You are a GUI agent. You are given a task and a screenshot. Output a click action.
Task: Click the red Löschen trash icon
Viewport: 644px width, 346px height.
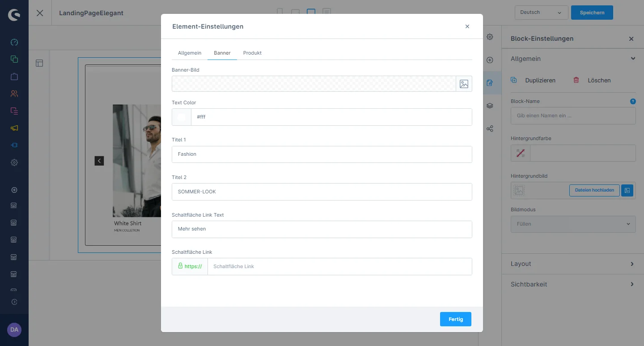(576, 80)
